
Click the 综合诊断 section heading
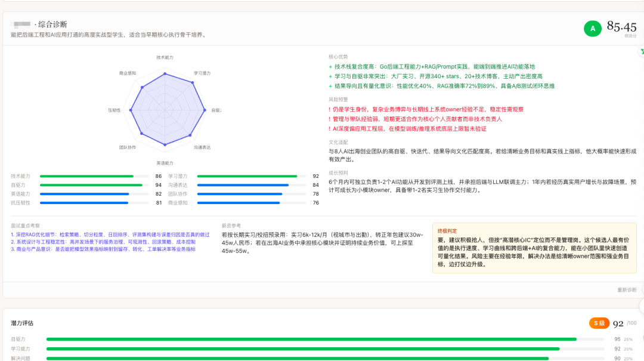point(52,24)
